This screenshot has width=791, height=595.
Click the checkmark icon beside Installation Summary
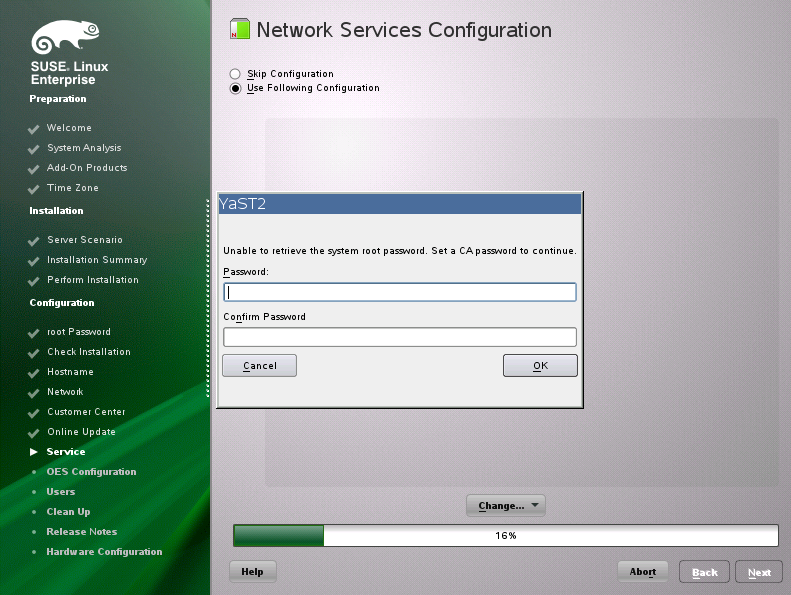pos(33,261)
